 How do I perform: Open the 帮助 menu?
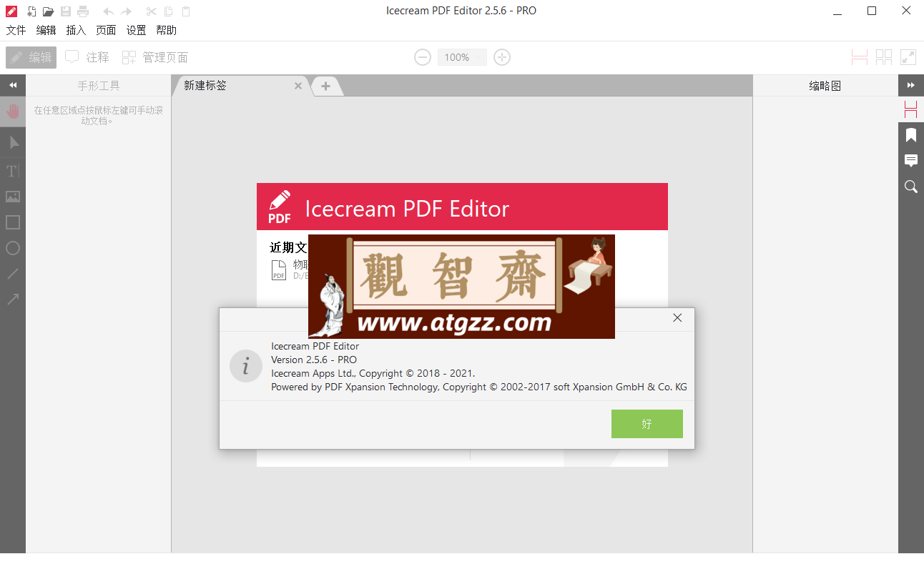pyautogui.click(x=166, y=30)
